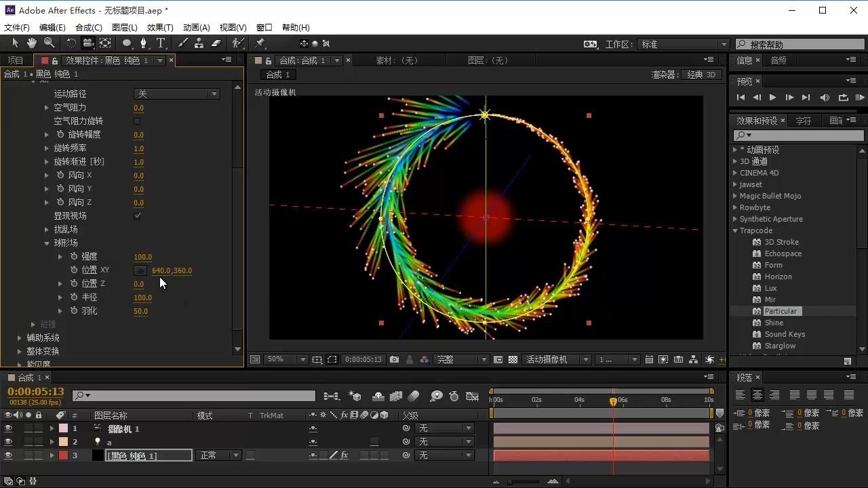Choose the Pen tool
Image resolution: width=868 pixels, height=488 pixels.
click(x=143, y=43)
